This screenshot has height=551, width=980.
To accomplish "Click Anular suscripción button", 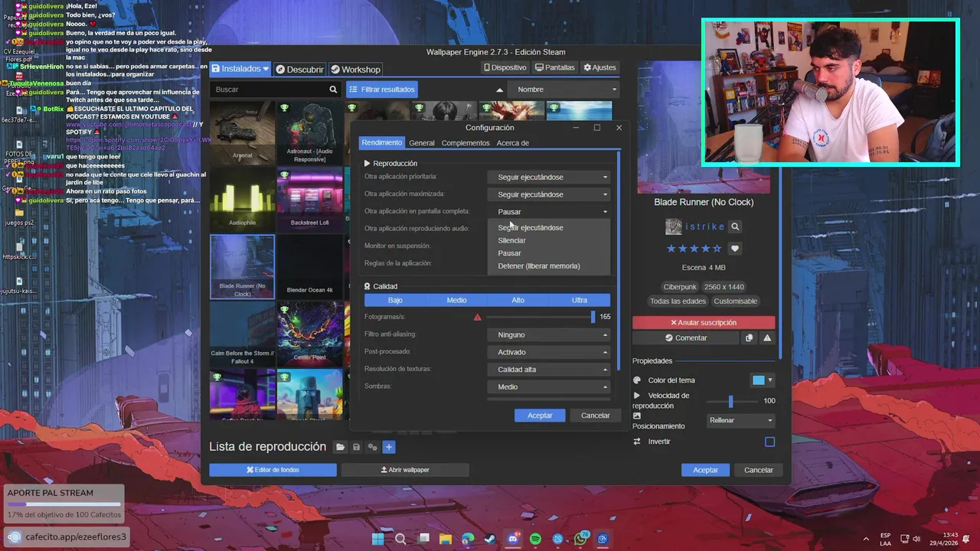I will (704, 323).
